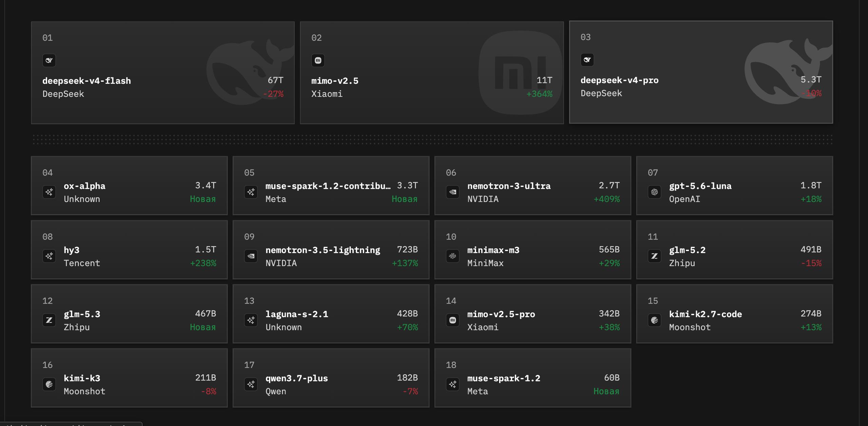Click the 565B value on minimax-m3

click(609, 249)
